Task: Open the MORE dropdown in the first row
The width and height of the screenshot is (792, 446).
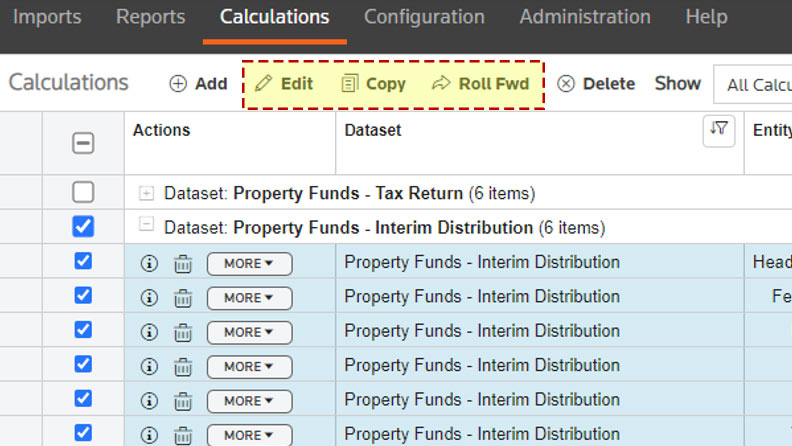Action: coord(249,264)
